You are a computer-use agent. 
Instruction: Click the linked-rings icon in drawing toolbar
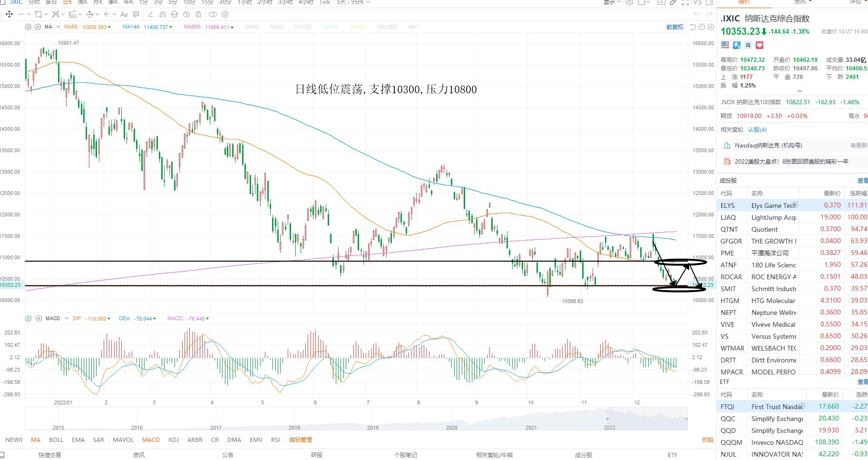coord(213,14)
